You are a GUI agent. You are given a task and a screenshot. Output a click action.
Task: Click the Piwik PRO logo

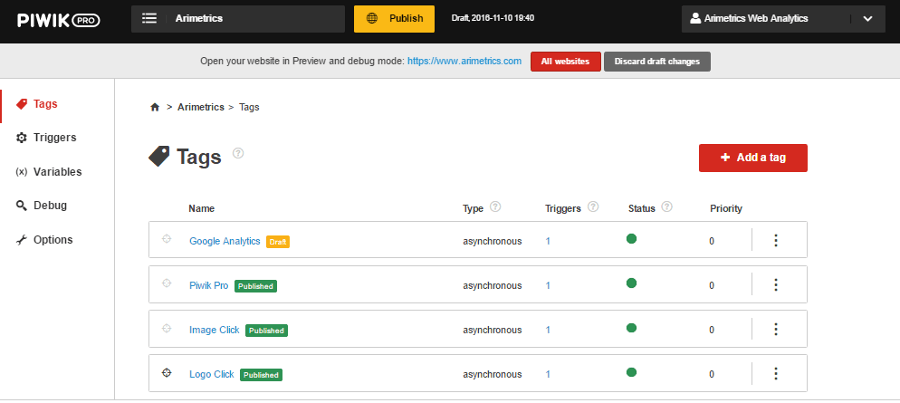click(x=59, y=20)
